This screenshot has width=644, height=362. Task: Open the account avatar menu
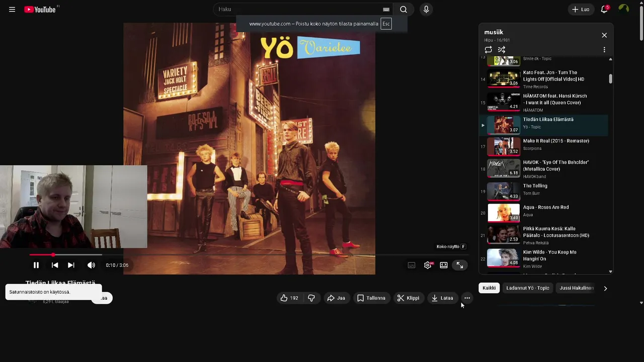(623, 10)
